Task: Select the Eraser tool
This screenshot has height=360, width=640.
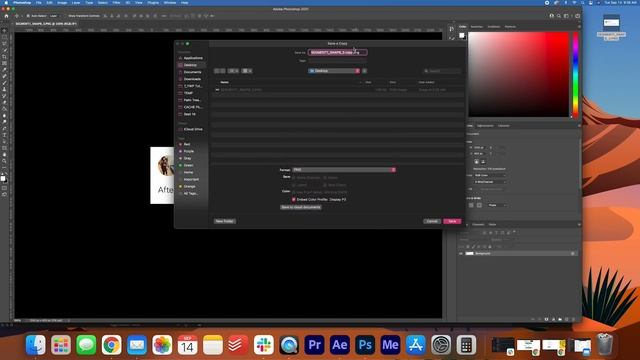Action: click(4, 102)
